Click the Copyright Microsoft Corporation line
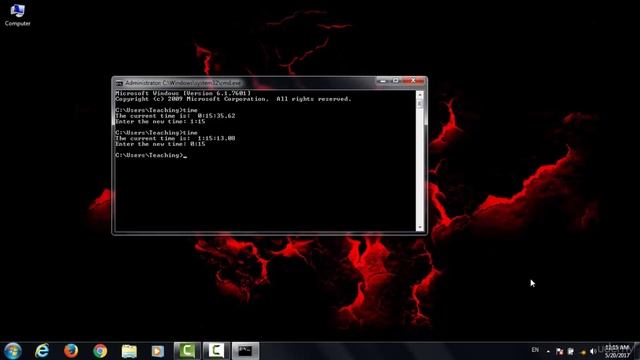 pos(233,99)
